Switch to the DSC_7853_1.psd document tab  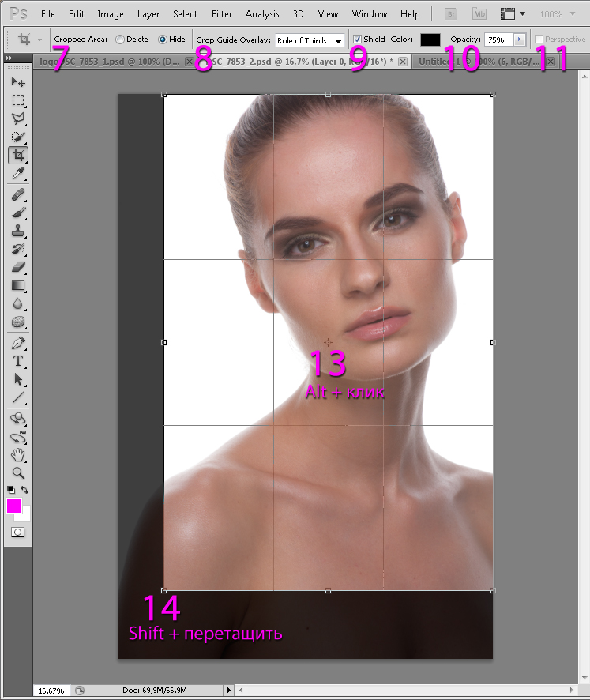[x=109, y=62]
